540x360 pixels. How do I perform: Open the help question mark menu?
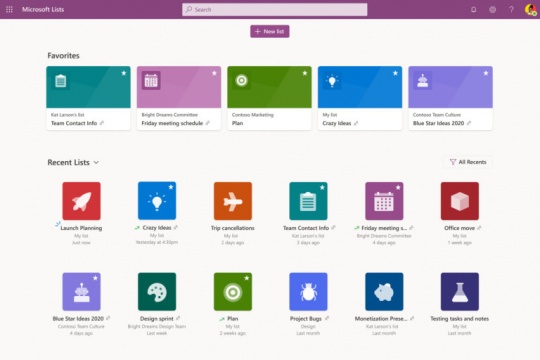tap(511, 9)
